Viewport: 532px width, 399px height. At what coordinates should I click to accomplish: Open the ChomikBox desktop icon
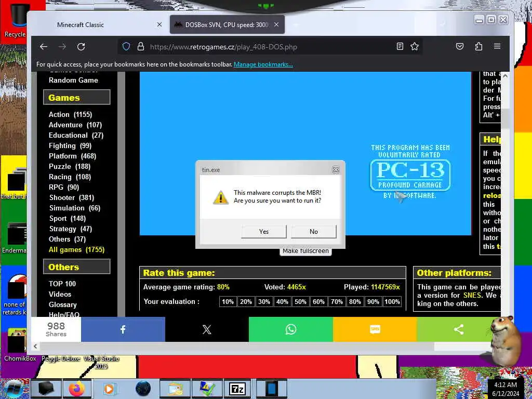pyautogui.click(x=17, y=344)
